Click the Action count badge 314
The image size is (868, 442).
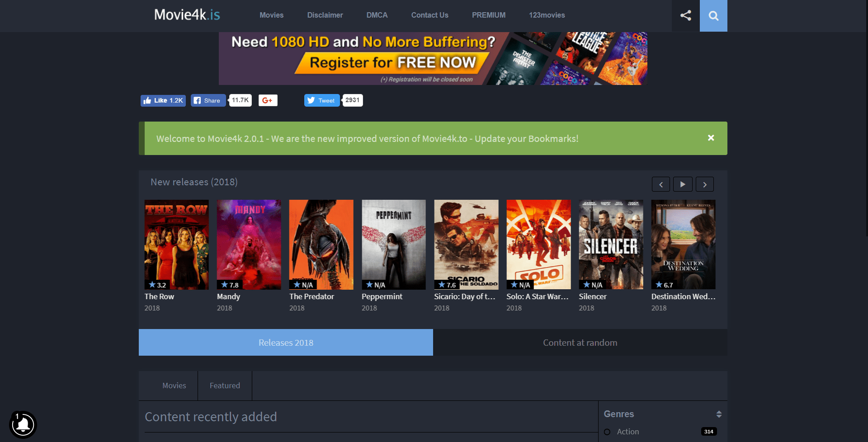pyautogui.click(x=709, y=432)
